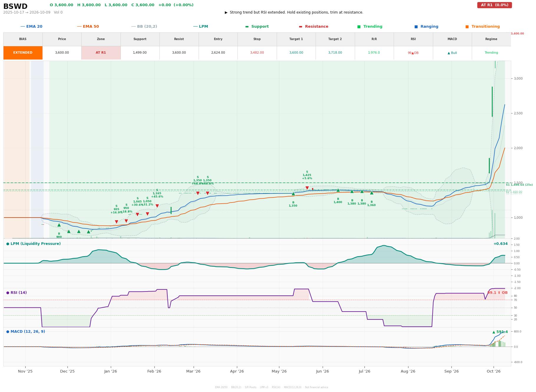536x392 pixels.
Task: Click the B 1,400 buy marker label
Action: [338, 201]
